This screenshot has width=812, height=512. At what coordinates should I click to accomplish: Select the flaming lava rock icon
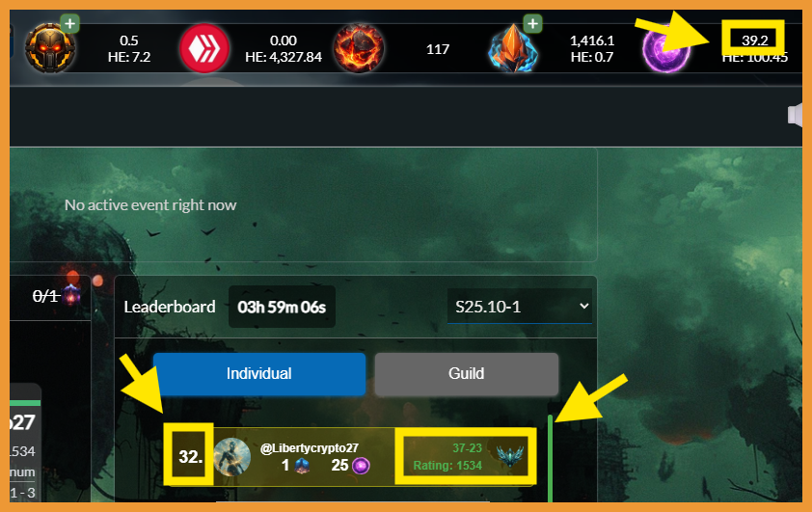pos(359,48)
